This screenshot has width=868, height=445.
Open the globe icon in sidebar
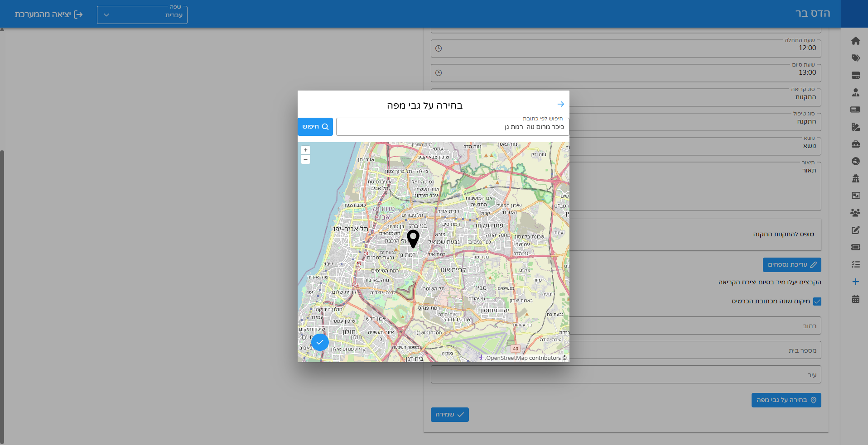point(855,161)
